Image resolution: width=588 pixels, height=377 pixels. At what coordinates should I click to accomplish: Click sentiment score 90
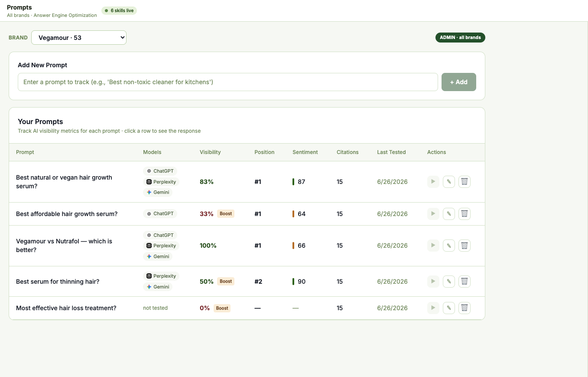302,282
